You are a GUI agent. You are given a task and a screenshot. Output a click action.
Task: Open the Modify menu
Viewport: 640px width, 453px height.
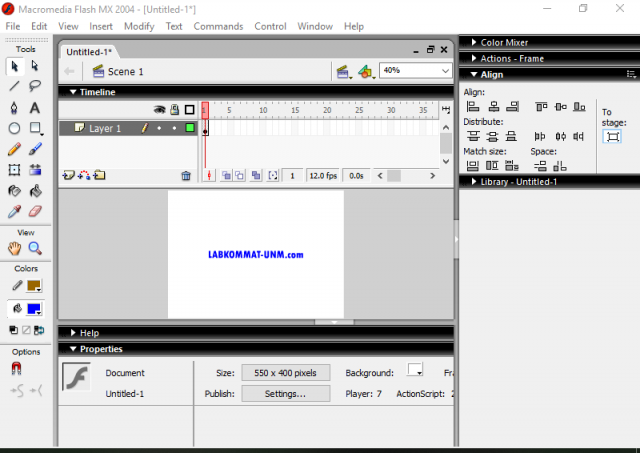tap(139, 27)
